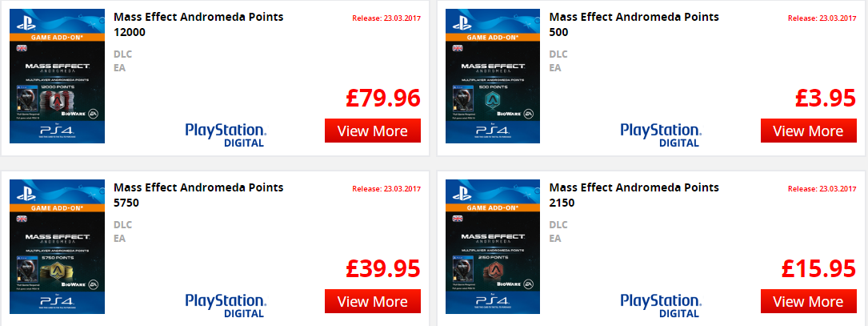
Task: Click the £39.95 price
Action: 382,270
